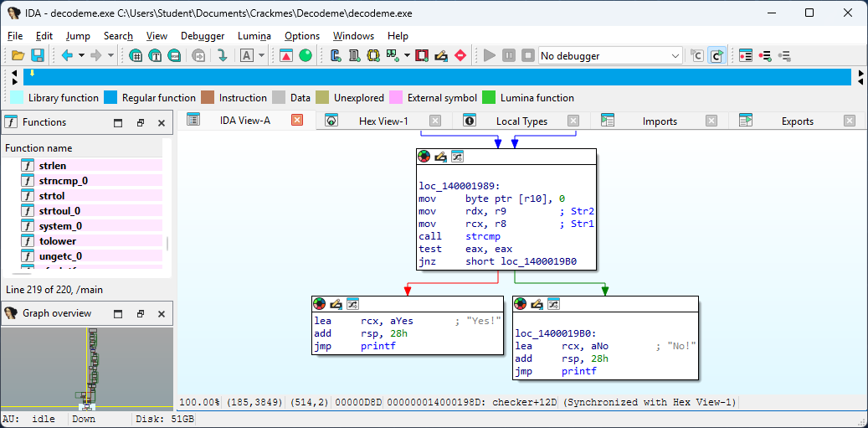Screen dimensions: 868x428
Task: Click the pencil icon on loc_140001989 node
Action: click(x=440, y=157)
